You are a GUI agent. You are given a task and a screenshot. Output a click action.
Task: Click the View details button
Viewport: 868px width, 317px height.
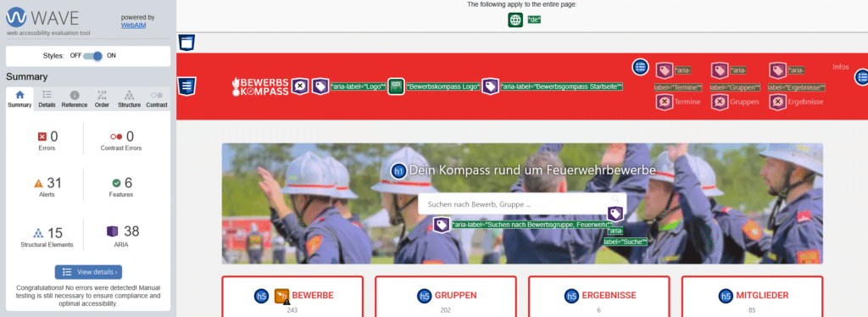point(88,272)
